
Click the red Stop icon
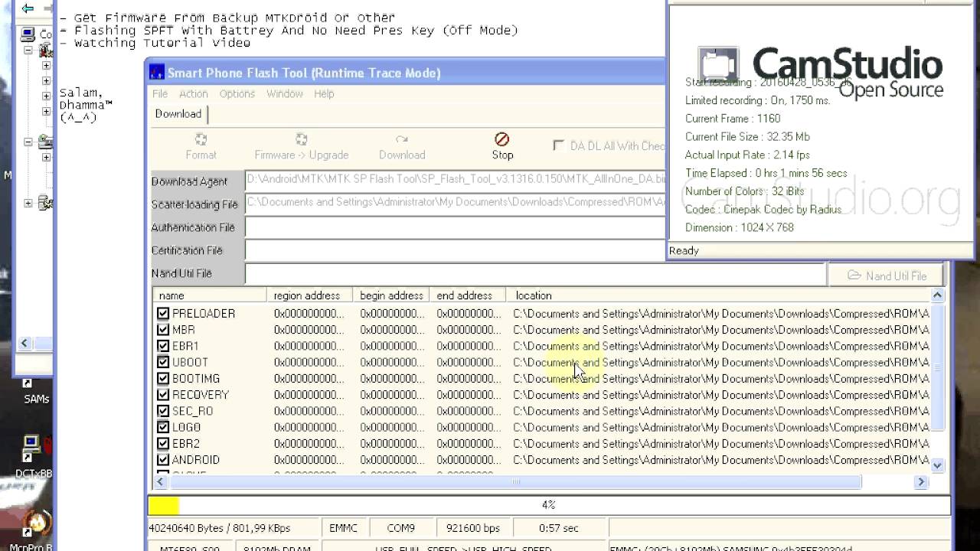pyautogui.click(x=502, y=139)
